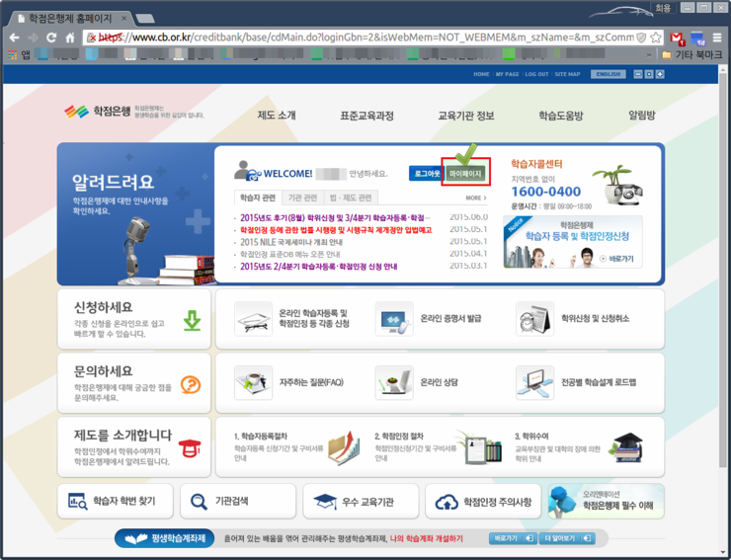The image size is (731, 560).
Task: Click bottom 바로가기 button for 평생학습계좌제
Action: 513,538
